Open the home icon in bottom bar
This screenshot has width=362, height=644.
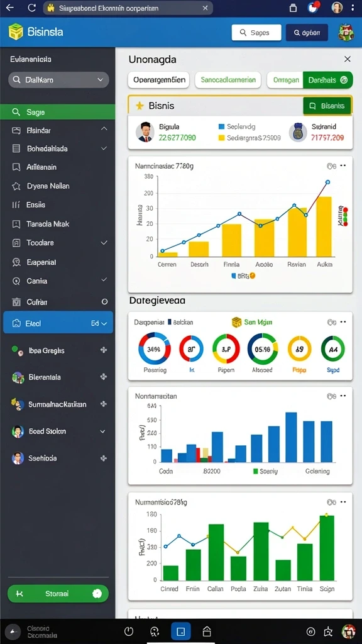click(x=207, y=631)
